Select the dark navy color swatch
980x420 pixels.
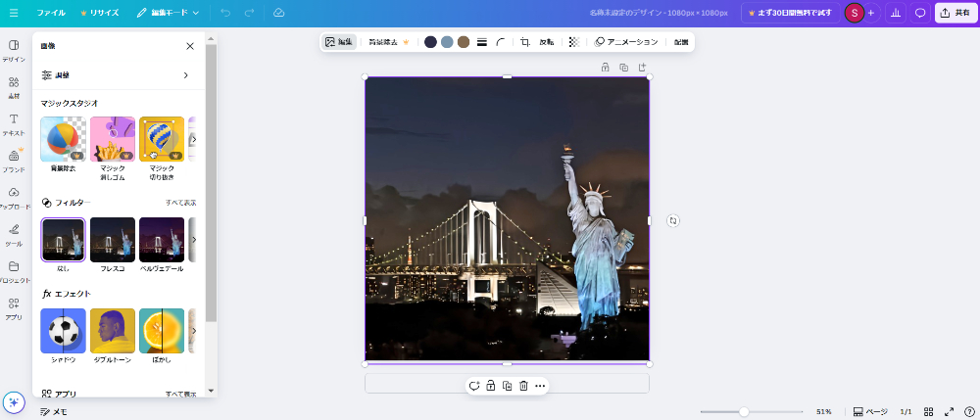[430, 42]
